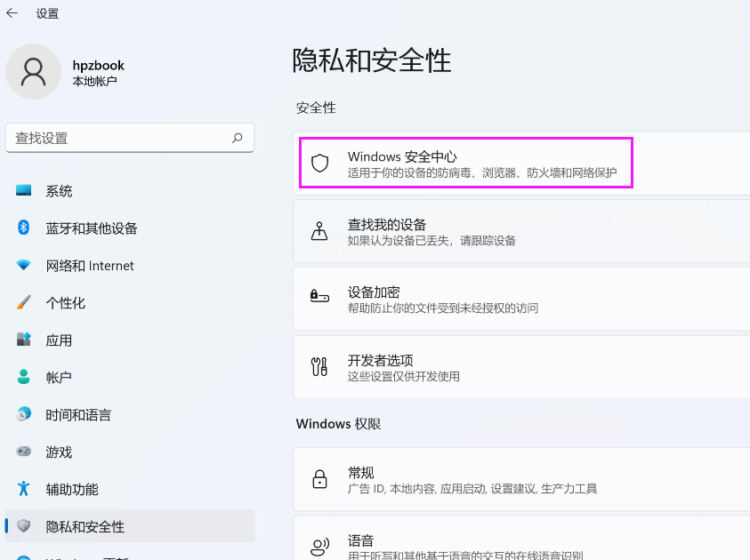750x560 pixels.
Task: Click the 设置 window title
Action: click(47, 13)
